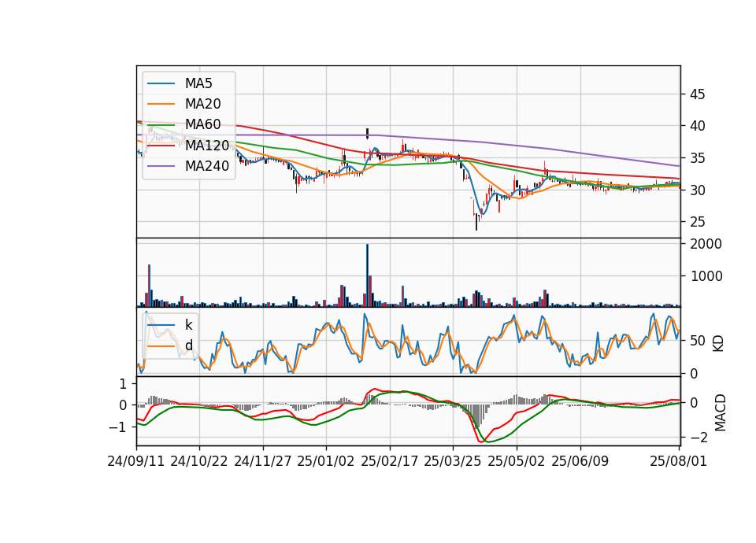
Task: Click the blue MA5 legend line sample
Action: pyautogui.click(x=161, y=84)
